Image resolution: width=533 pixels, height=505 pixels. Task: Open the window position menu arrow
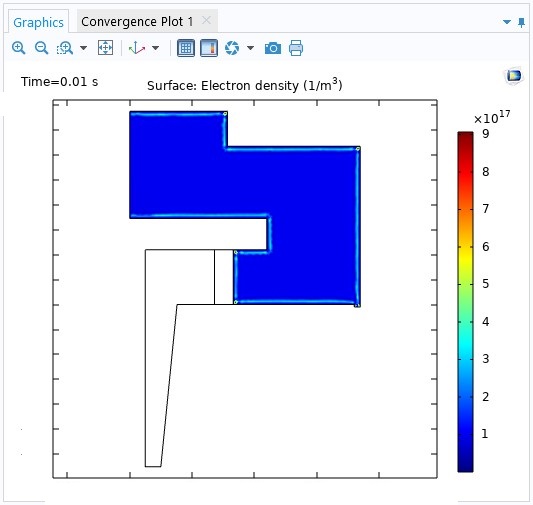tap(506, 22)
